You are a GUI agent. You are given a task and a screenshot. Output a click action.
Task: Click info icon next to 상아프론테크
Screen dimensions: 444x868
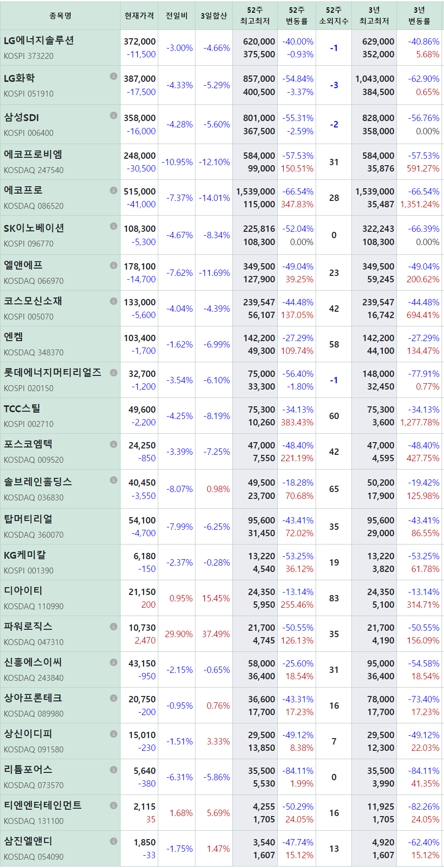pos(114,698)
